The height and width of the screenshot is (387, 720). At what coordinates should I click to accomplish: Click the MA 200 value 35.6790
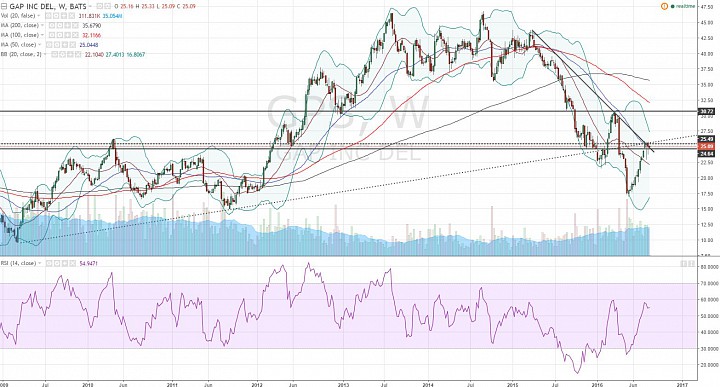(x=92, y=25)
